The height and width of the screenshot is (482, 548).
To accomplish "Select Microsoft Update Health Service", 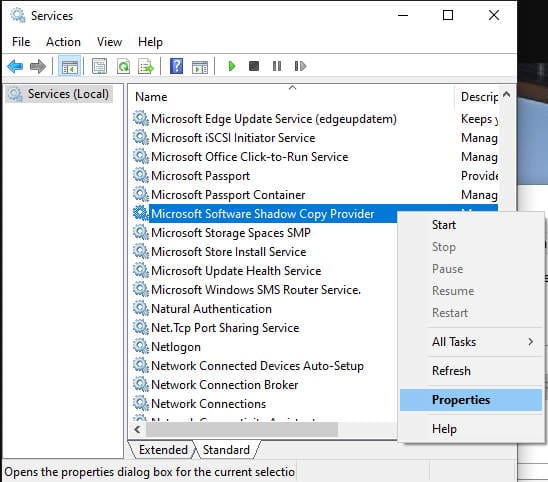I will click(x=236, y=271).
